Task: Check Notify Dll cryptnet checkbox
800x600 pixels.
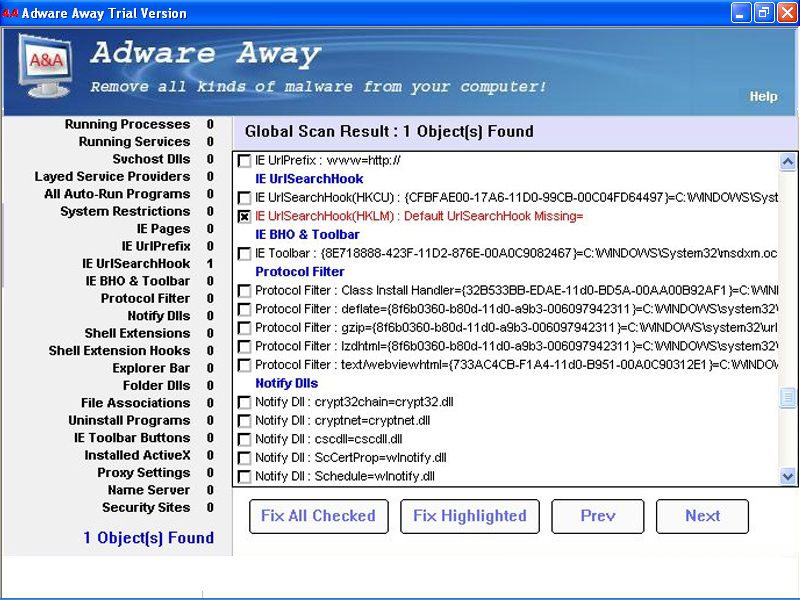Action: (x=244, y=421)
